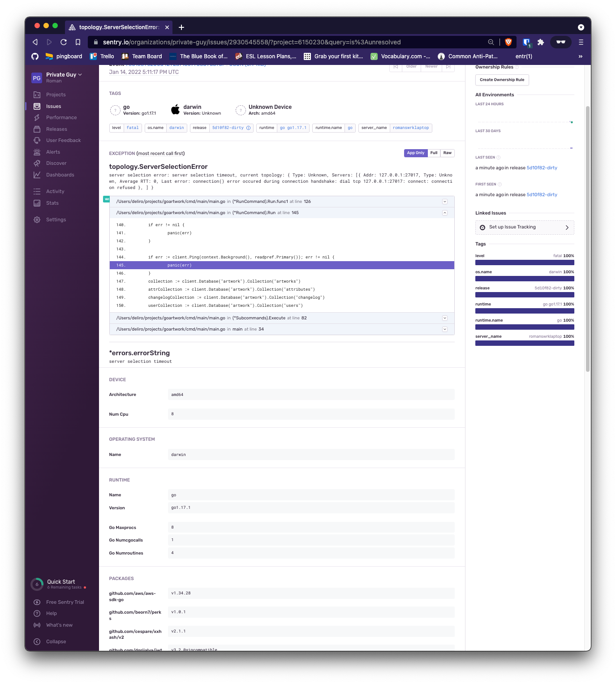Screen dimensions: 616x684
Task: Open the browser Extensions puzzle icon
Action: 541,42
